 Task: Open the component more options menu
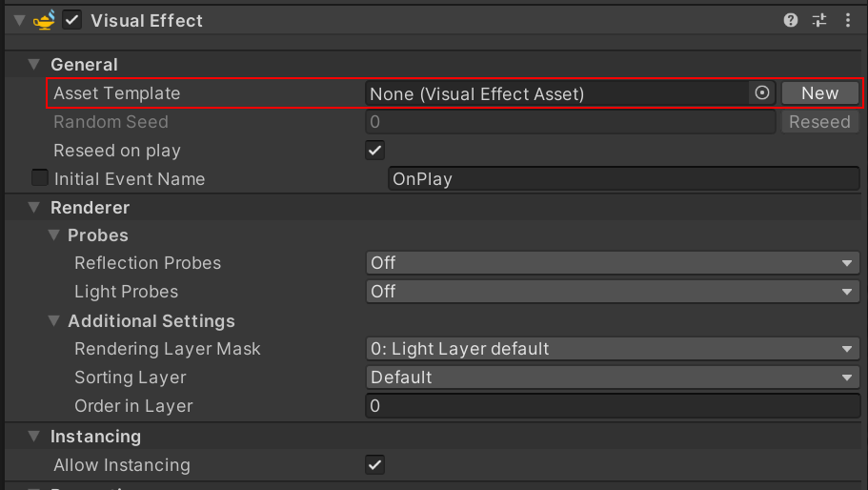coord(847,20)
